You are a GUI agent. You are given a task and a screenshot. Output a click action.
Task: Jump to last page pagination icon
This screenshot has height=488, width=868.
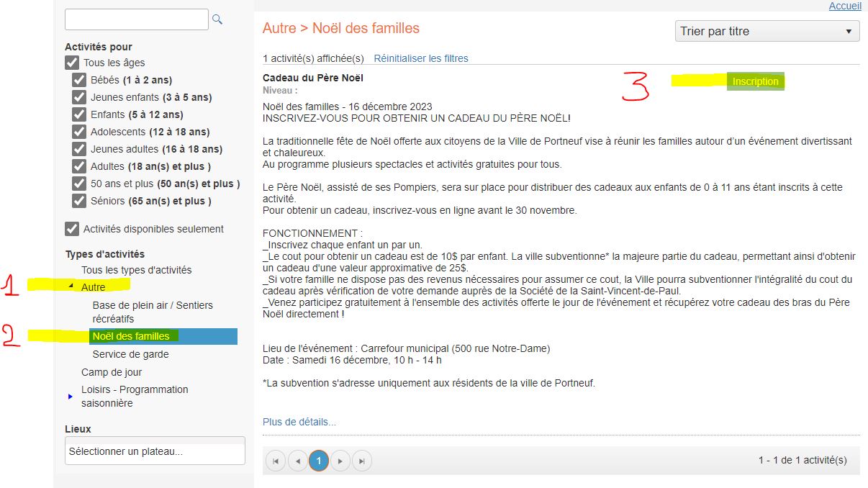pos(362,461)
